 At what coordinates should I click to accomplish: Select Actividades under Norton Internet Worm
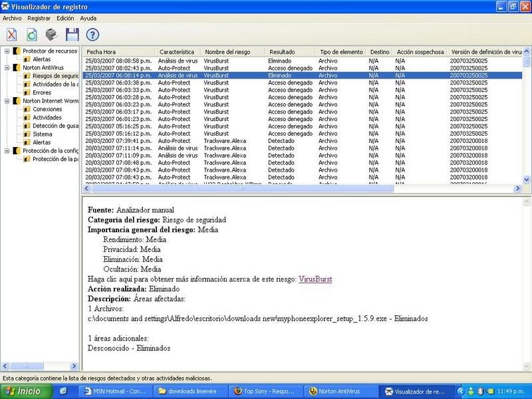[47, 118]
